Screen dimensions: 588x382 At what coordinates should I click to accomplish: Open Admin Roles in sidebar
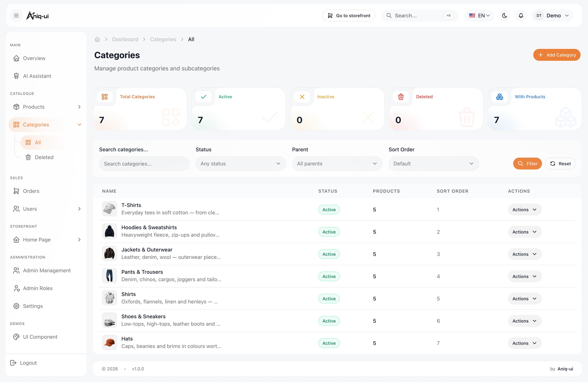point(46,288)
